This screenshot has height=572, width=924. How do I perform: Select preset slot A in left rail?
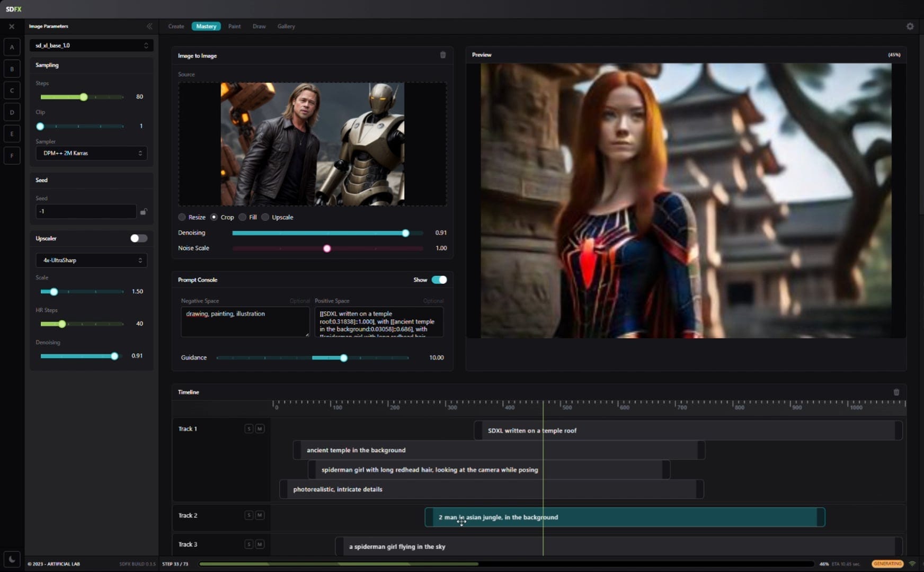[x=12, y=47]
